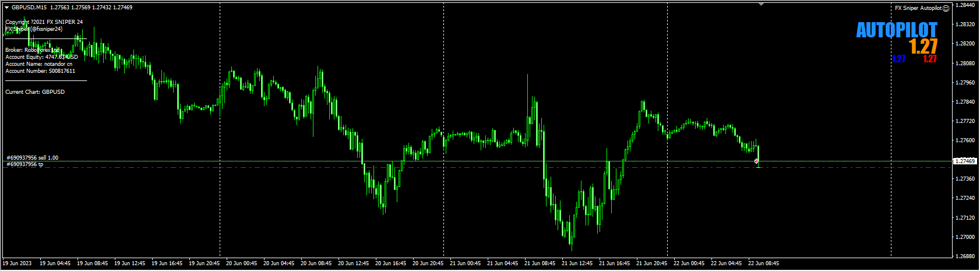Click price scale label 1.28320
The width and height of the screenshot is (980, 271).
click(x=966, y=24)
